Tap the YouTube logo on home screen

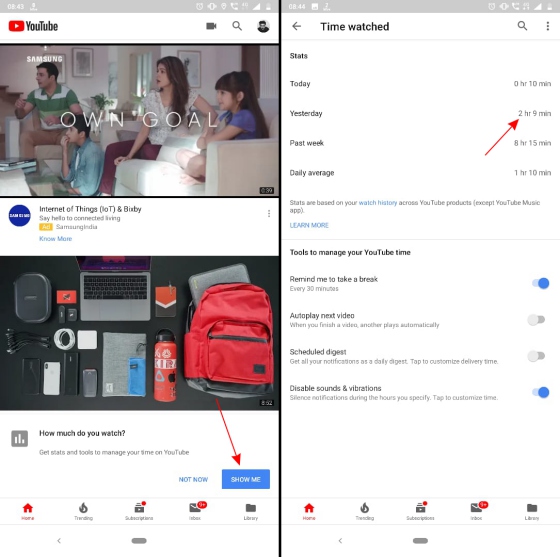pyautogui.click(x=33, y=26)
